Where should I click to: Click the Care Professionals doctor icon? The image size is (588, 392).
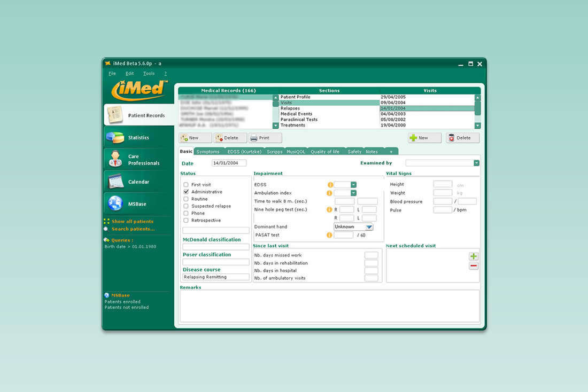click(x=115, y=159)
